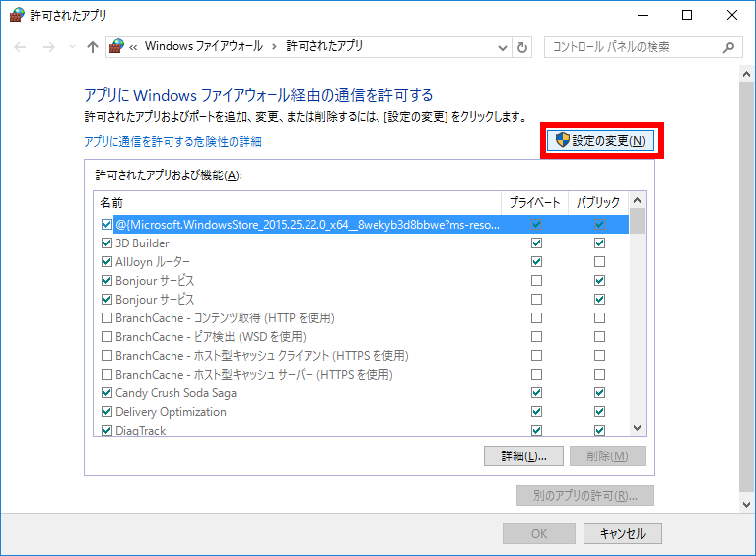Refresh the control panel page
Screen dimensions: 756x556
522,47
